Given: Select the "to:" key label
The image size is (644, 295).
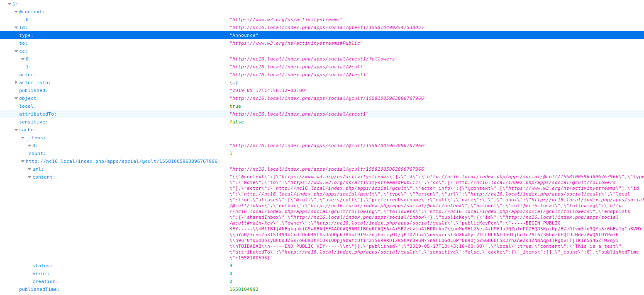Looking at the screenshot, I should (x=23, y=43).
